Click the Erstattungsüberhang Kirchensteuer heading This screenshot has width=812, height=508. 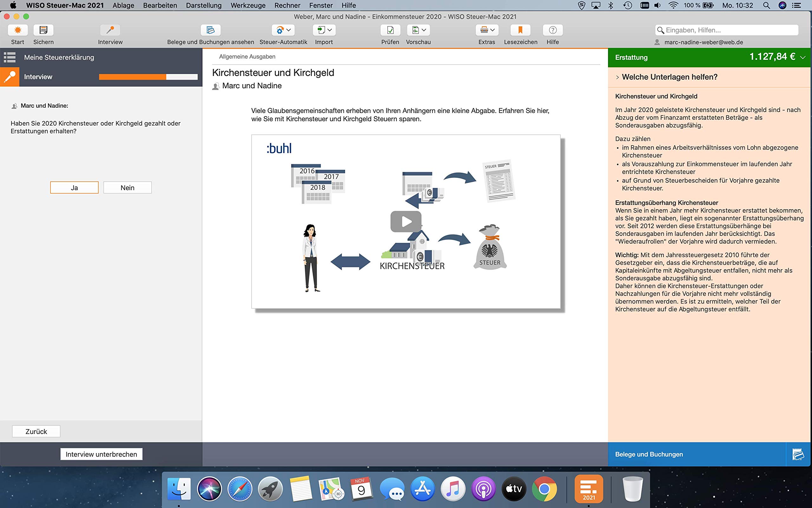click(x=667, y=203)
